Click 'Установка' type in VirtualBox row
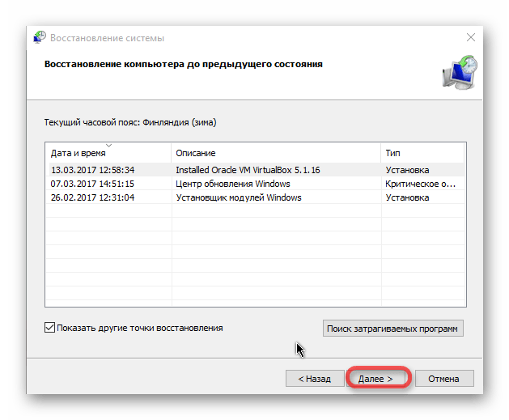The height and width of the screenshot is (420, 509). click(407, 170)
